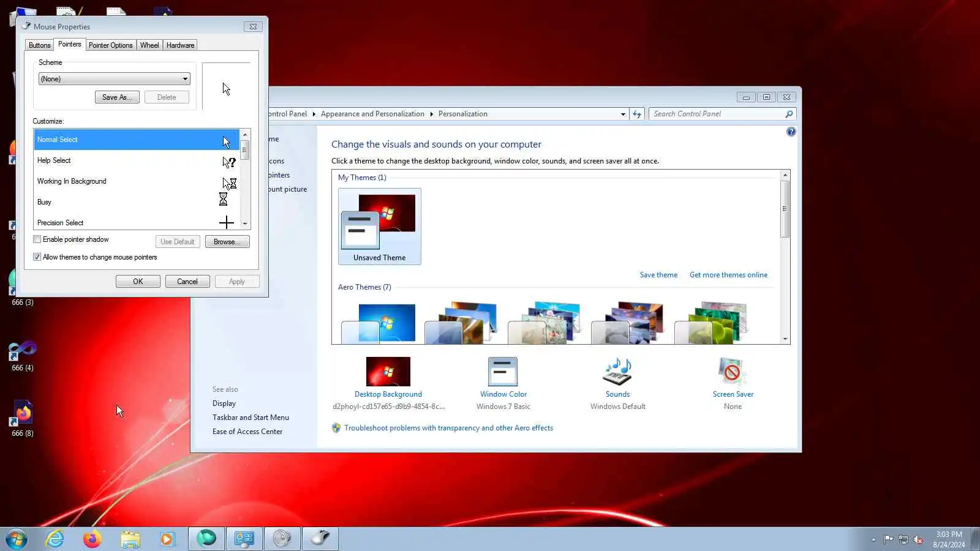Open the clock showing 3:03 PM
Viewport: 980px width, 551px height.
tap(949, 539)
